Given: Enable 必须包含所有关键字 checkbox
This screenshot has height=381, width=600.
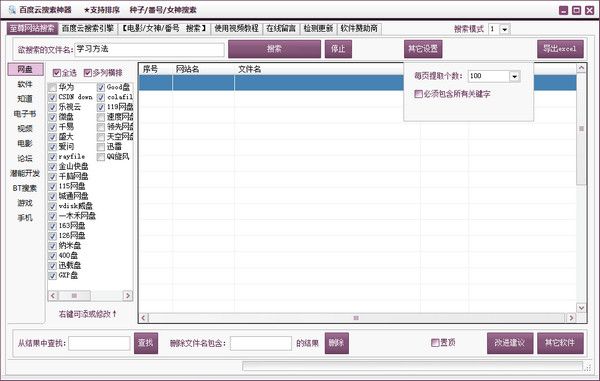Looking at the screenshot, I should (418, 94).
